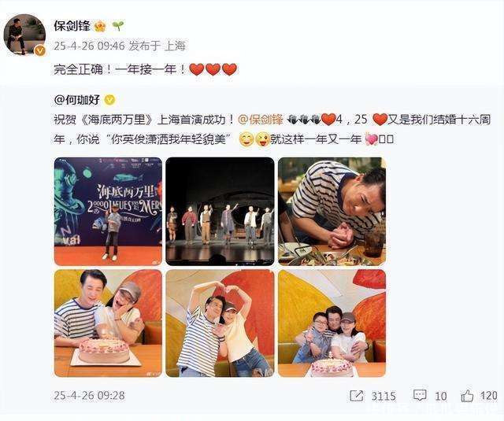504x421 pixels.
Task: Click the crown membership badge beside 保剑锋
Action: (100, 26)
